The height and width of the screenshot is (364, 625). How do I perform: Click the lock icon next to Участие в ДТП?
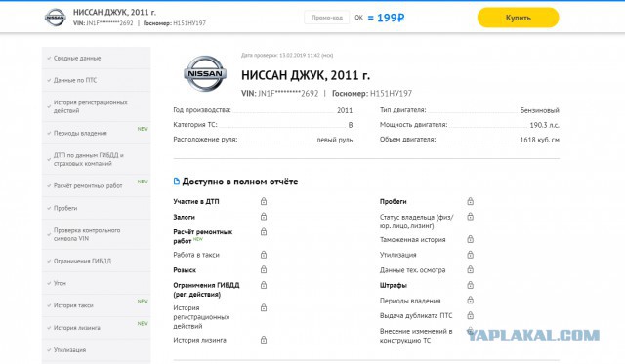click(264, 201)
